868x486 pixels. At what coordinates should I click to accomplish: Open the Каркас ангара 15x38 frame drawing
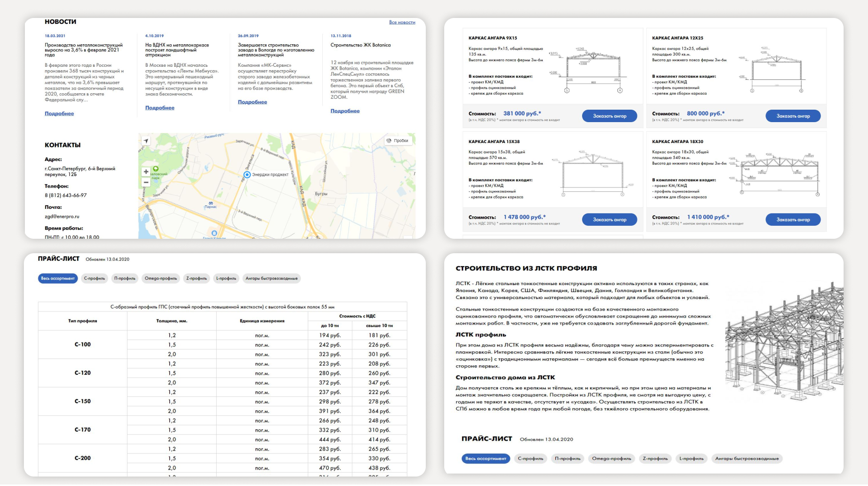pyautogui.click(x=593, y=174)
